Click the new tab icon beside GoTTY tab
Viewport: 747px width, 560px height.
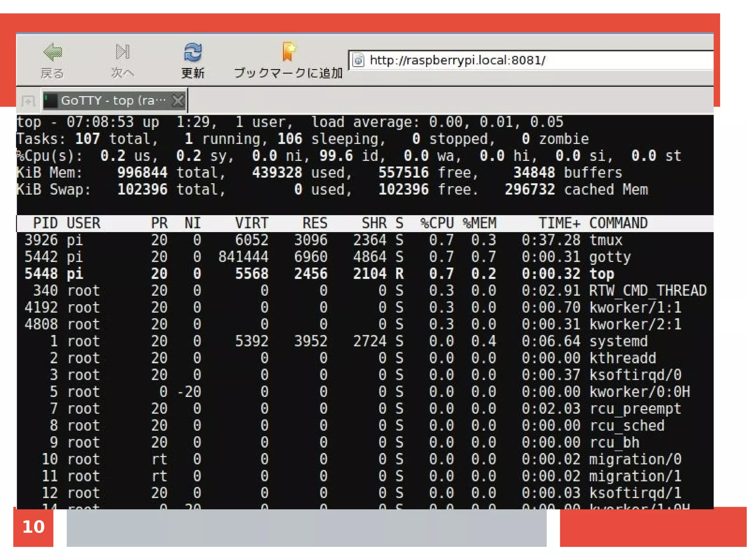point(28,101)
